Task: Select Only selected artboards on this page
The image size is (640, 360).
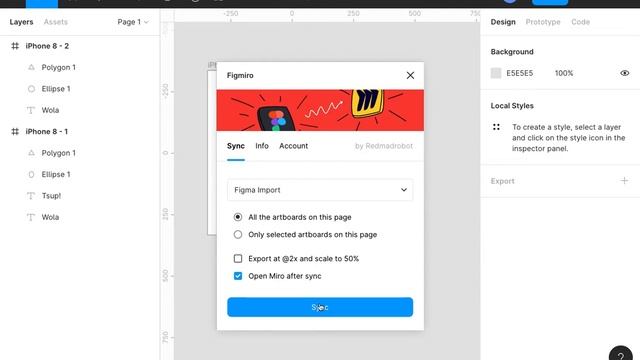Action: [x=238, y=235]
